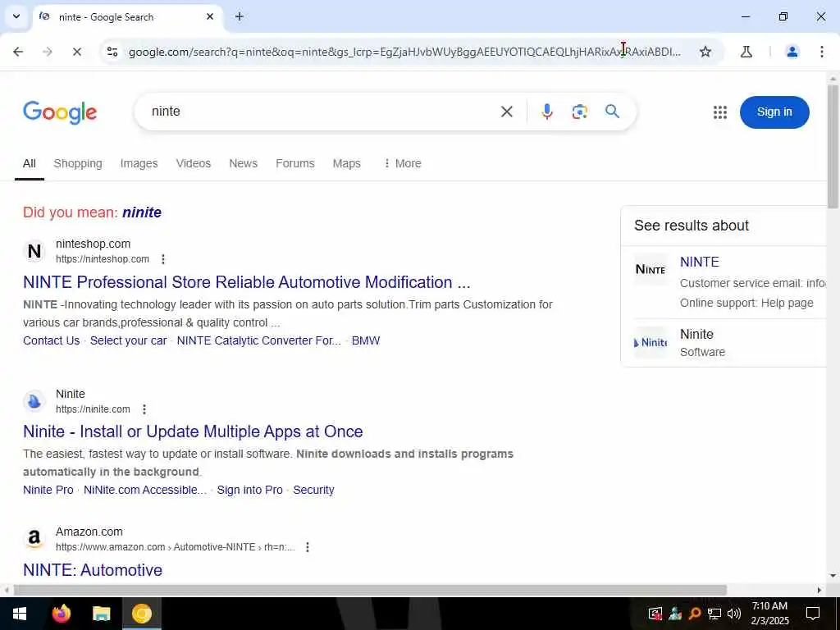Switch to the Maps tab
This screenshot has width=840, height=630.
347,163
